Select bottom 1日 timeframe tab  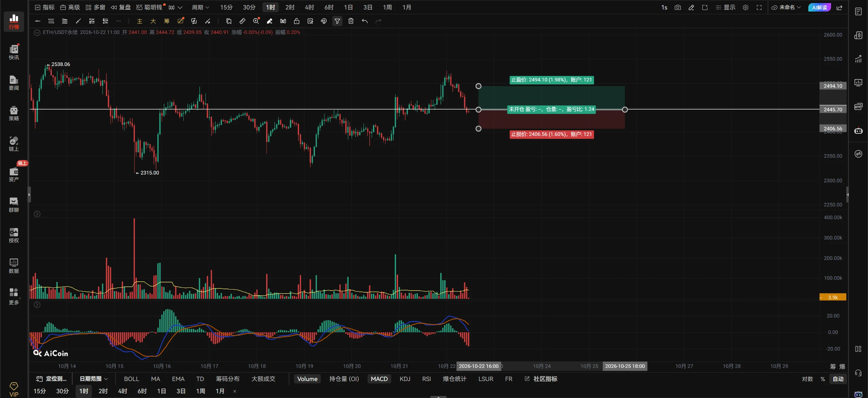161,391
